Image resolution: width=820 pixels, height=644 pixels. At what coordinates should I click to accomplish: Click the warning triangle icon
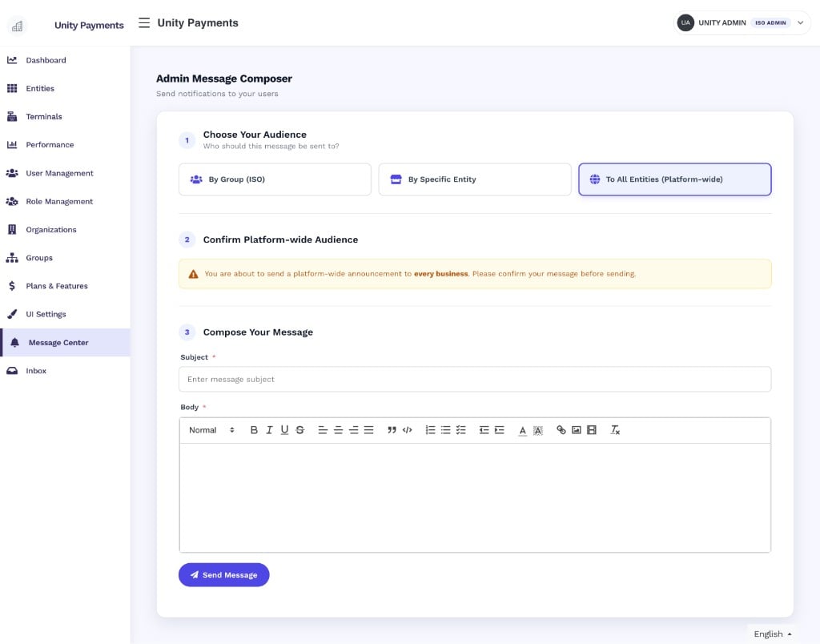point(194,274)
